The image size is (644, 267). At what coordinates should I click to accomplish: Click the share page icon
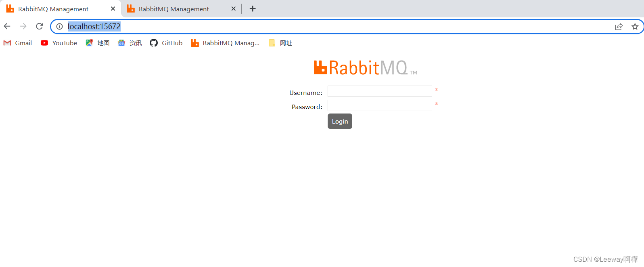tap(619, 27)
